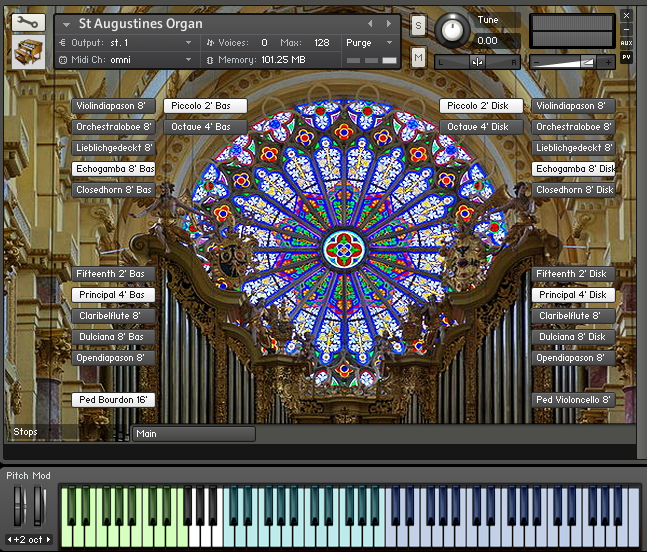Disable the Ped Bourdon 16' stop
This screenshot has width=647, height=552.
tap(113, 400)
